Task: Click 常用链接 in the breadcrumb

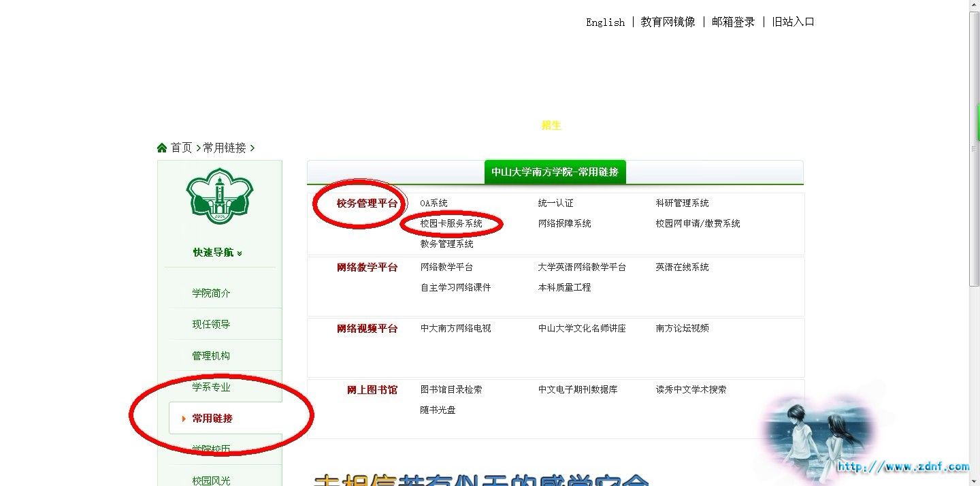Action: coord(225,148)
